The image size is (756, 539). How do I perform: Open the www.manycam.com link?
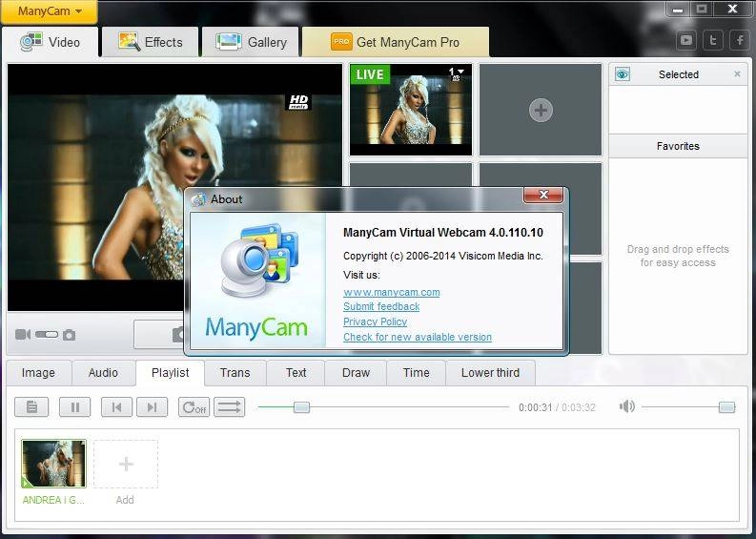pyautogui.click(x=392, y=292)
